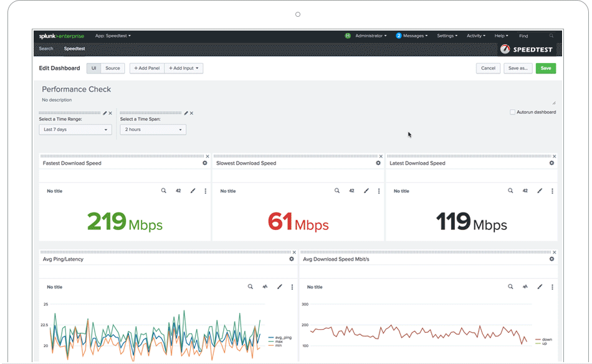Open kebab menu on Avg Ping/Latency chart
Viewport: 592px width, 364px height.
coord(292,287)
